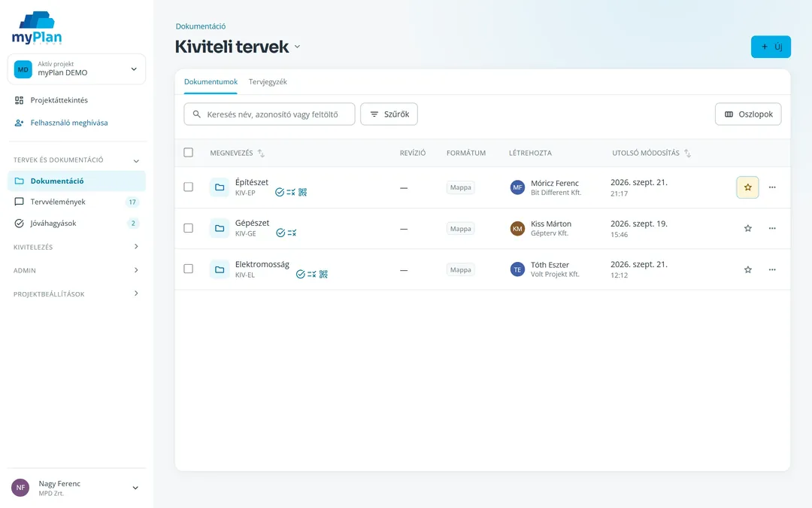Click the myPlan logo

[x=37, y=28]
